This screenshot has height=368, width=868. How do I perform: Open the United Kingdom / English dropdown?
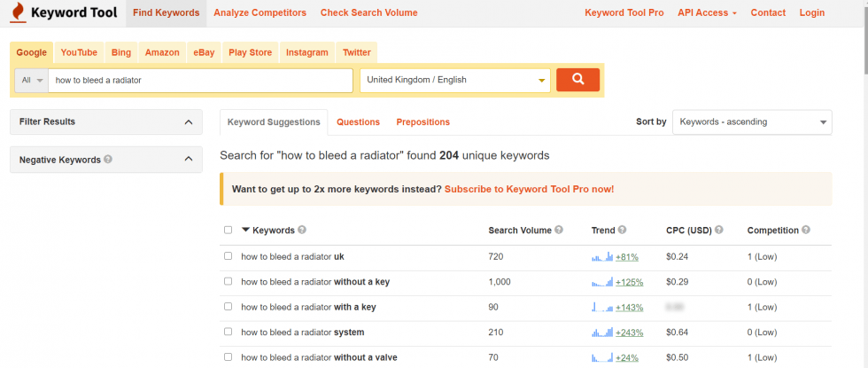point(455,80)
